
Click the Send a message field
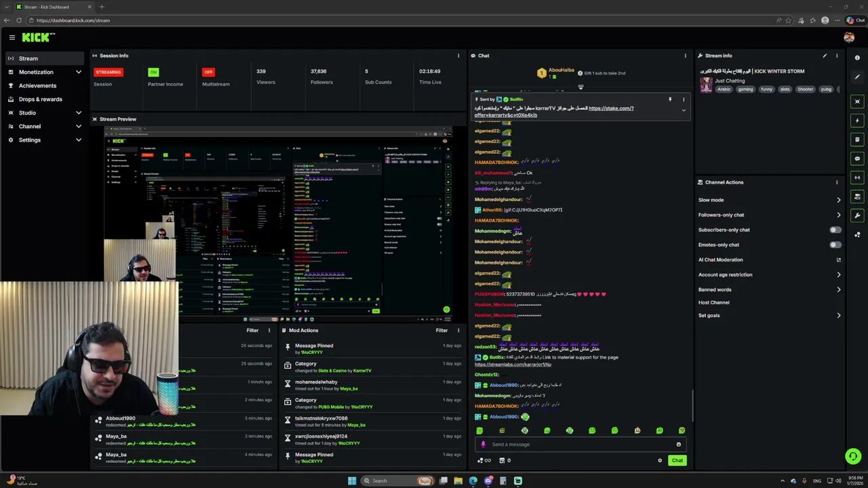pyautogui.click(x=580, y=445)
